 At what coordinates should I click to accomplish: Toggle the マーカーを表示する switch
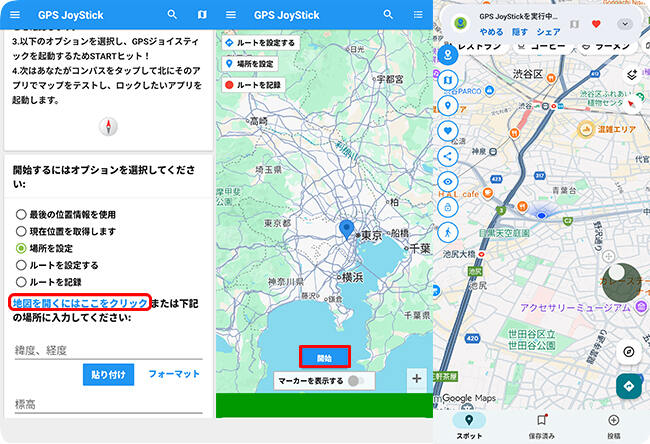[x=356, y=381]
